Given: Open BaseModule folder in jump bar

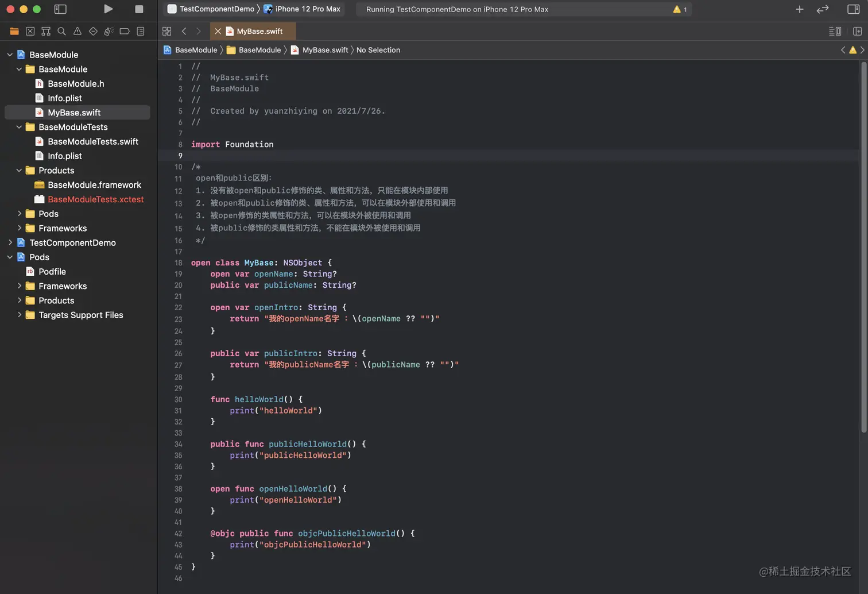Looking at the screenshot, I should [254, 50].
